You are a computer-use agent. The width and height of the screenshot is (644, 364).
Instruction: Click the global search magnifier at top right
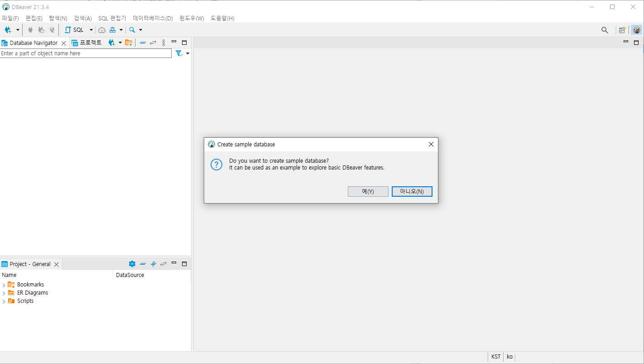(x=605, y=30)
